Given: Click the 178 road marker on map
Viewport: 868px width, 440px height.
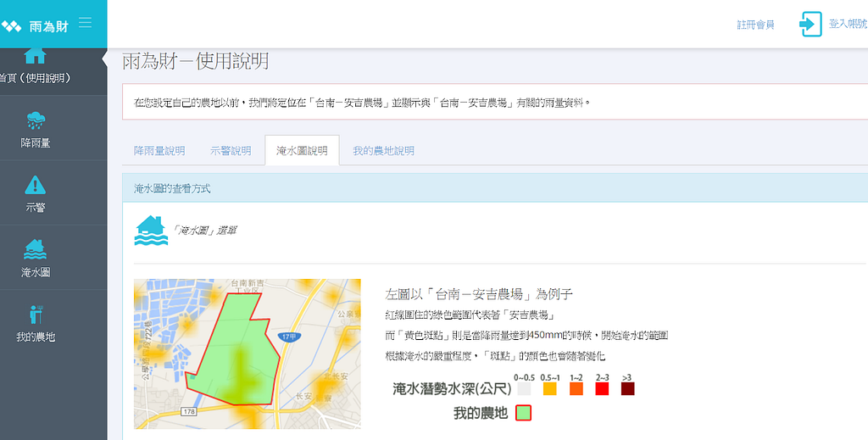Looking at the screenshot, I should [x=189, y=412].
